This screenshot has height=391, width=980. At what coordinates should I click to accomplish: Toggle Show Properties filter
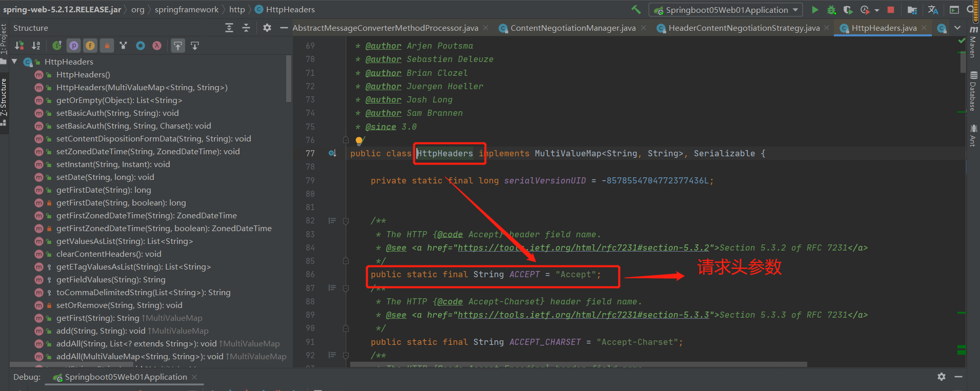tap(74, 46)
